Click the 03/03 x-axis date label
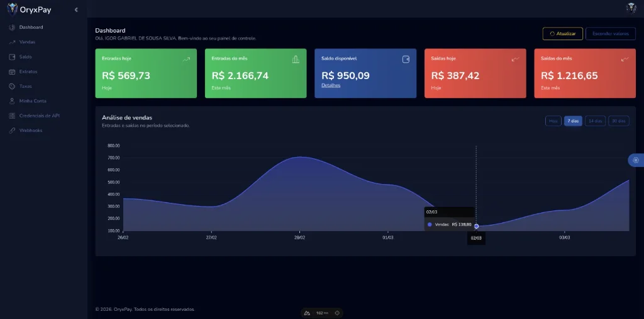644x319 pixels. point(564,237)
